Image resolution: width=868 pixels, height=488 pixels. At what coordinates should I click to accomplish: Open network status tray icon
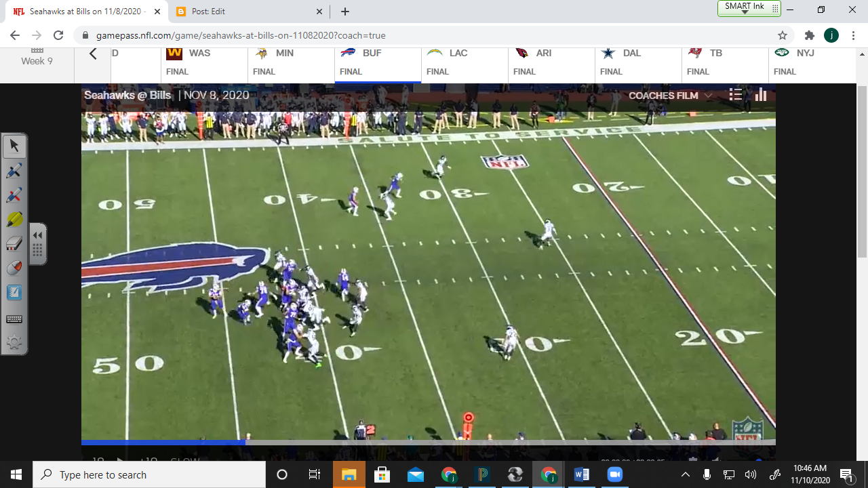[x=729, y=474]
